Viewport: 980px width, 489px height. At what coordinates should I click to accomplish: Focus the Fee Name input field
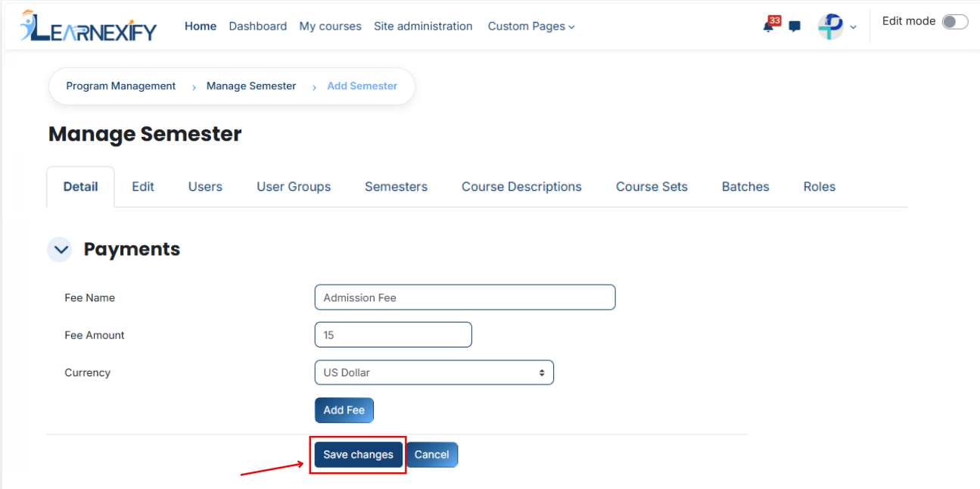click(465, 297)
